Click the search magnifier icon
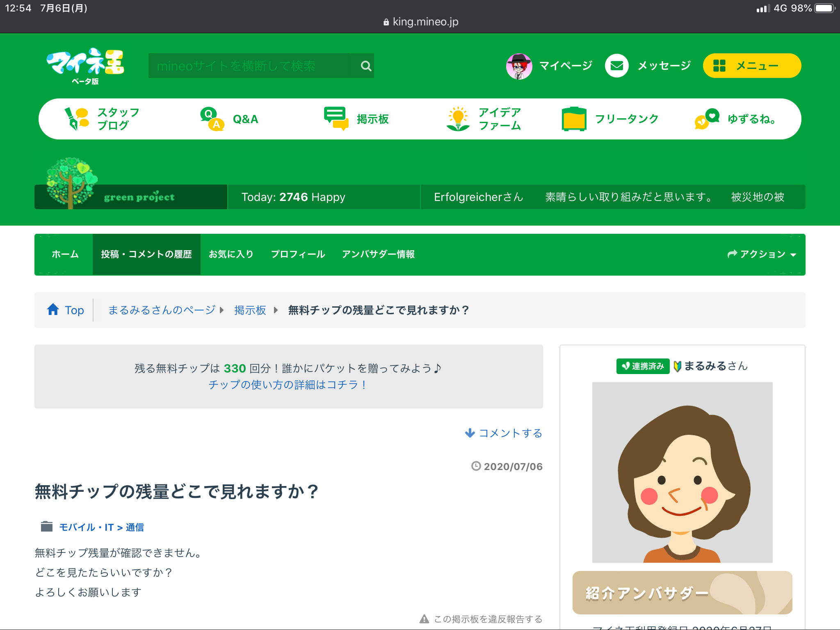This screenshot has height=630, width=840. (365, 66)
